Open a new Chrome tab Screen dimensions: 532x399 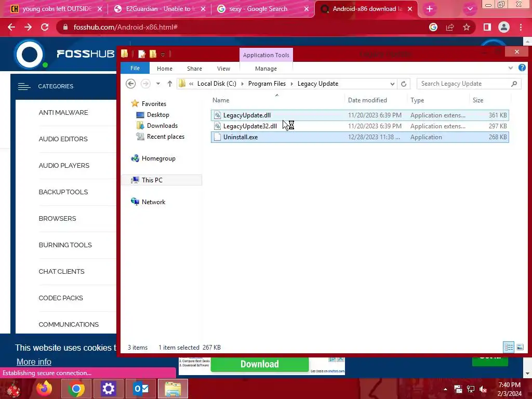430,9
